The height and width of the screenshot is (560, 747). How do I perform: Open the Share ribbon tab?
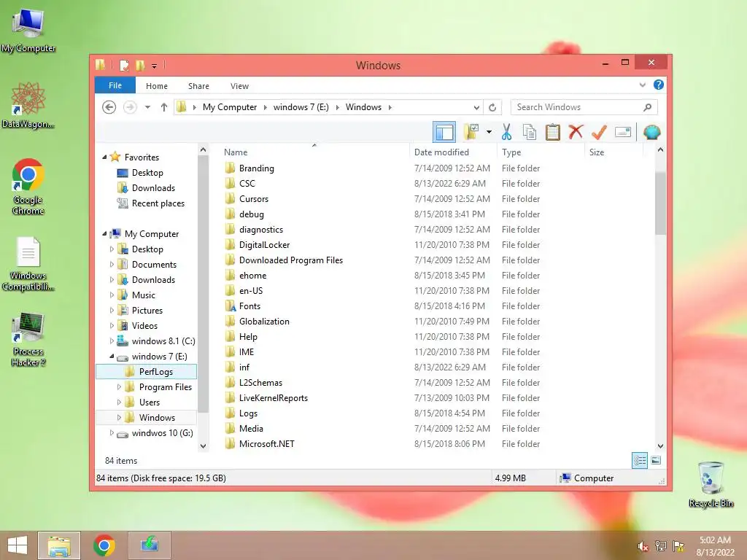pyautogui.click(x=198, y=86)
